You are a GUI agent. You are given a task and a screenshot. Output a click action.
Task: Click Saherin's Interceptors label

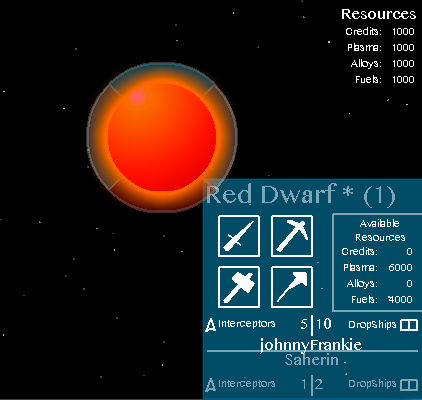(x=247, y=384)
